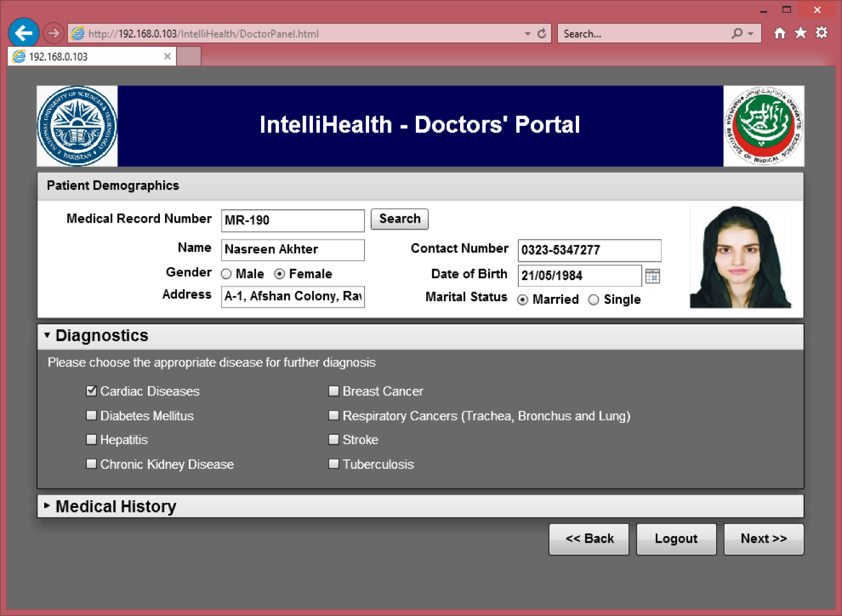Open favorites with the star icon
The height and width of the screenshot is (616, 842).
(800, 33)
